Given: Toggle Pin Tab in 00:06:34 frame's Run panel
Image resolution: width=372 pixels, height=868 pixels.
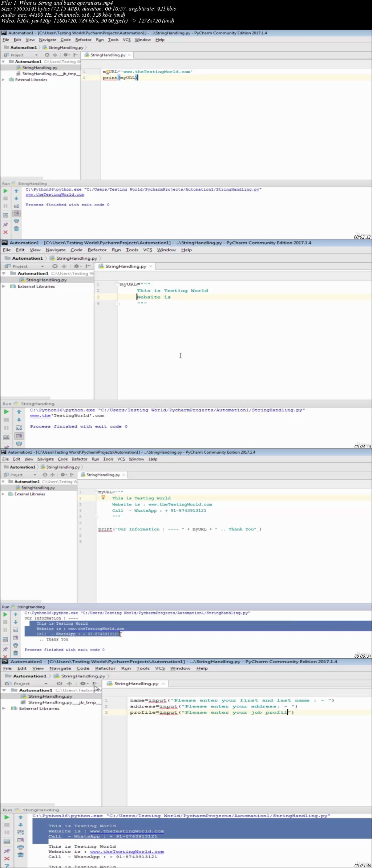Looking at the screenshot, I should tap(5, 649).
